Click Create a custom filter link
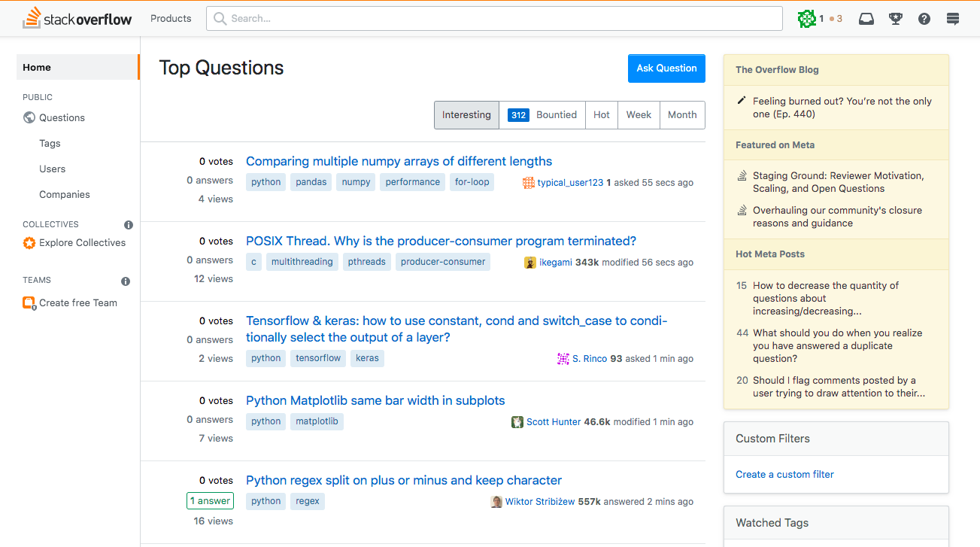This screenshot has height=547, width=980. (x=784, y=475)
